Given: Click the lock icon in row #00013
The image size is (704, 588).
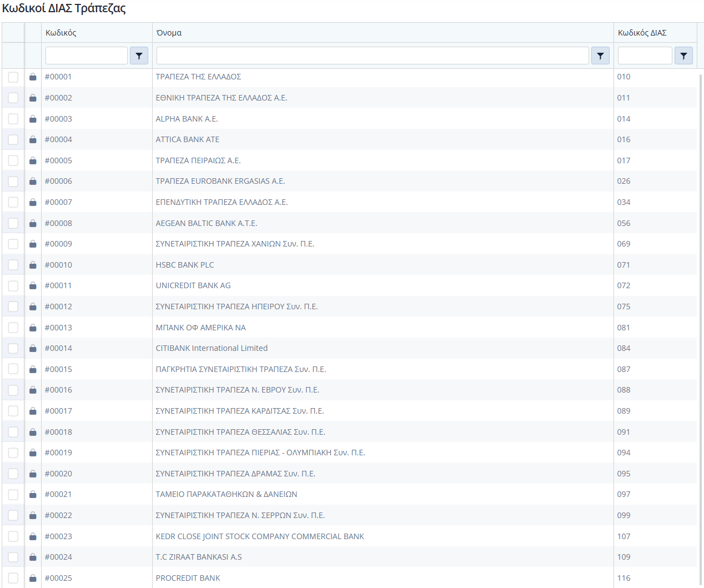Looking at the screenshot, I should coord(33,328).
